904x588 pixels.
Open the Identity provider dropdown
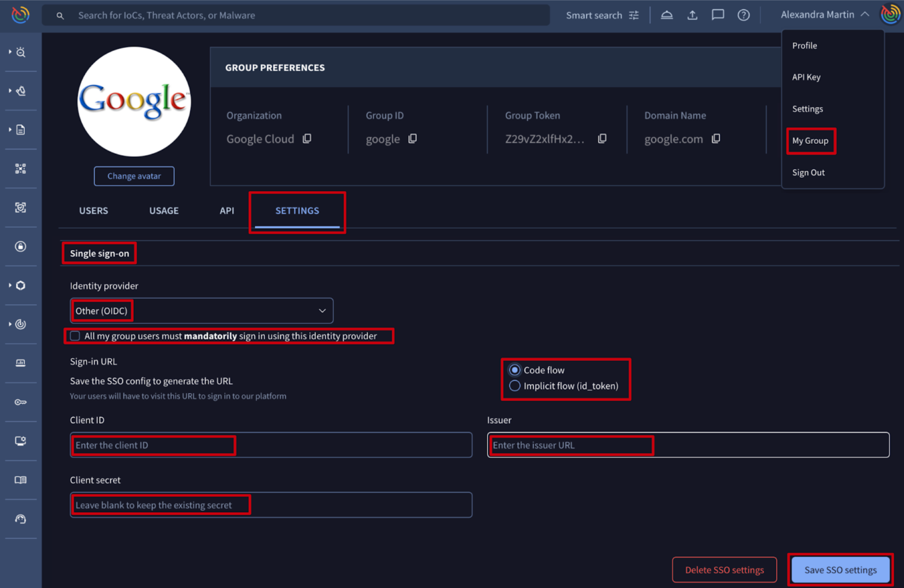201,311
